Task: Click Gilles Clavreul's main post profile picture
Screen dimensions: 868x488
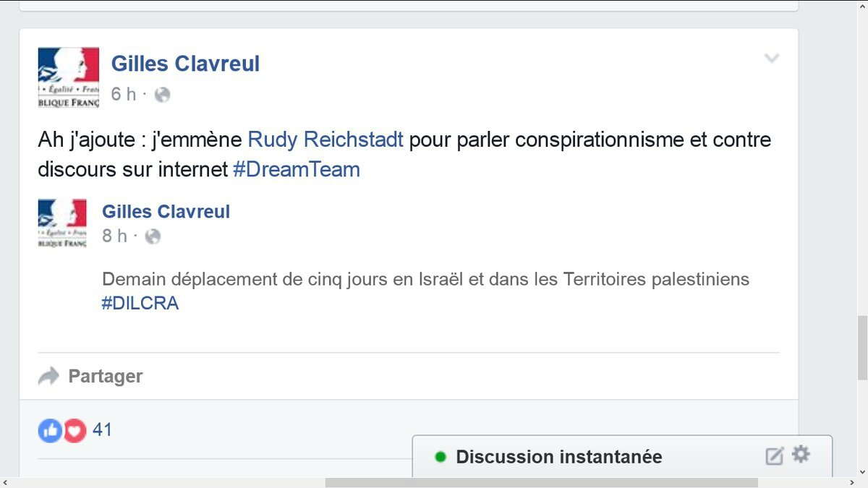Action: coord(69,78)
